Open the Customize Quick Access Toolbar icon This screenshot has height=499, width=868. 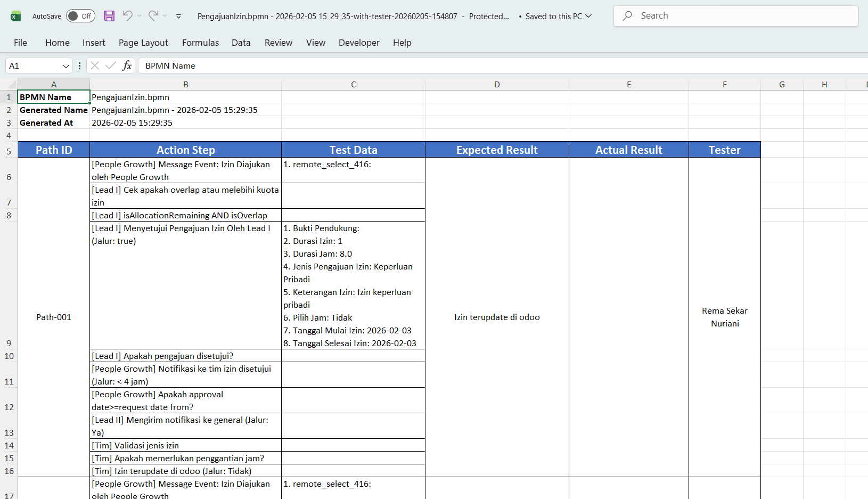click(x=178, y=16)
